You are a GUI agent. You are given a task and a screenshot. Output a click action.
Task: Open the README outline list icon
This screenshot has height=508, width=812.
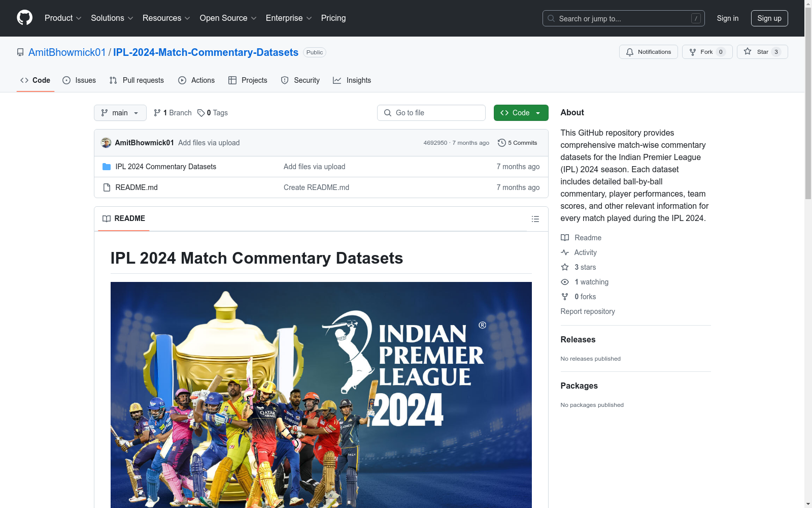click(x=535, y=219)
